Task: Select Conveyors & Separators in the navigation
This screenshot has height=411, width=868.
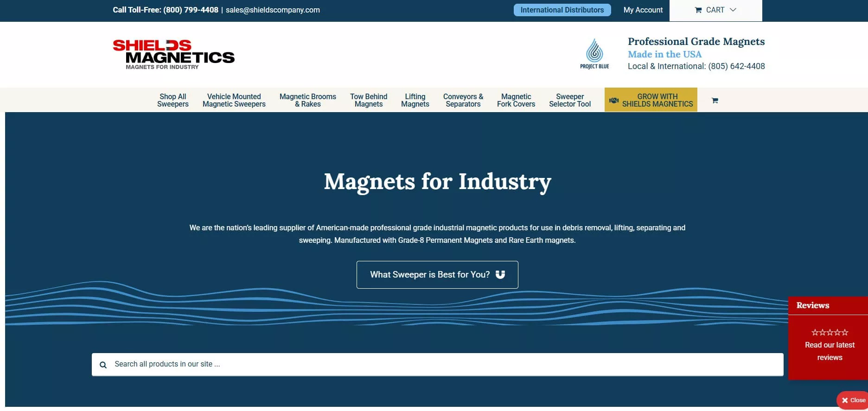Action: 463,100
